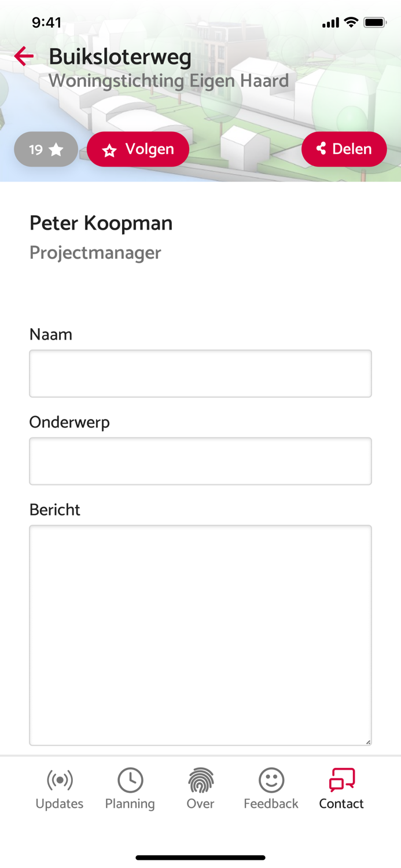The image size is (401, 868).
Task: Open the Over section
Action: (x=200, y=788)
